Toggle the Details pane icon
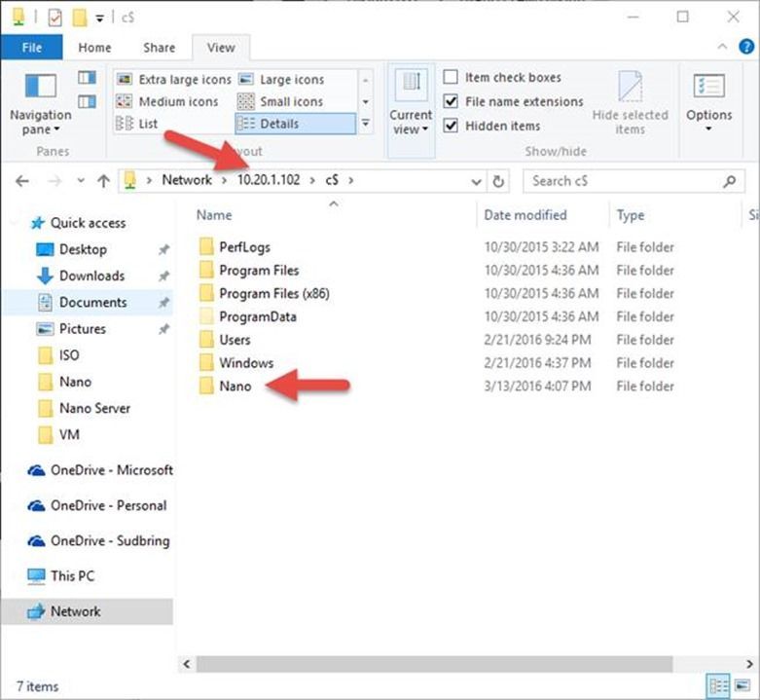The image size is (760, 700). click(87, 101)
